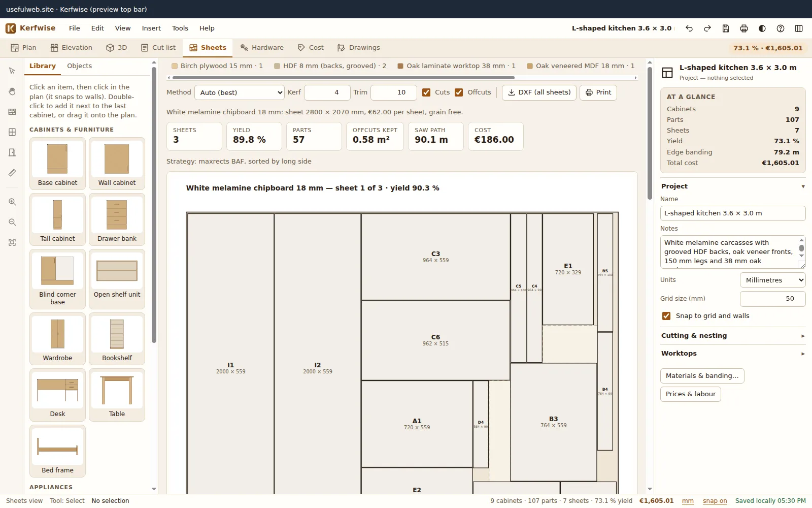Viewport: 812px width, 508px height.
Task: Switch to the Elevation tab
Action: [72, 48]
